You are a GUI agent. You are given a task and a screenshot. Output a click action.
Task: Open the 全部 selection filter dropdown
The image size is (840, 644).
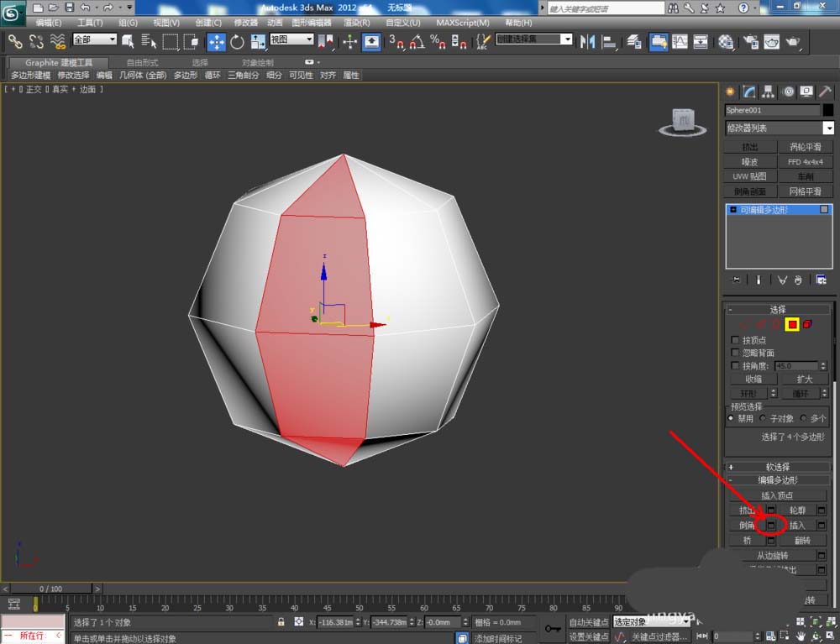[x=95, y=39]
